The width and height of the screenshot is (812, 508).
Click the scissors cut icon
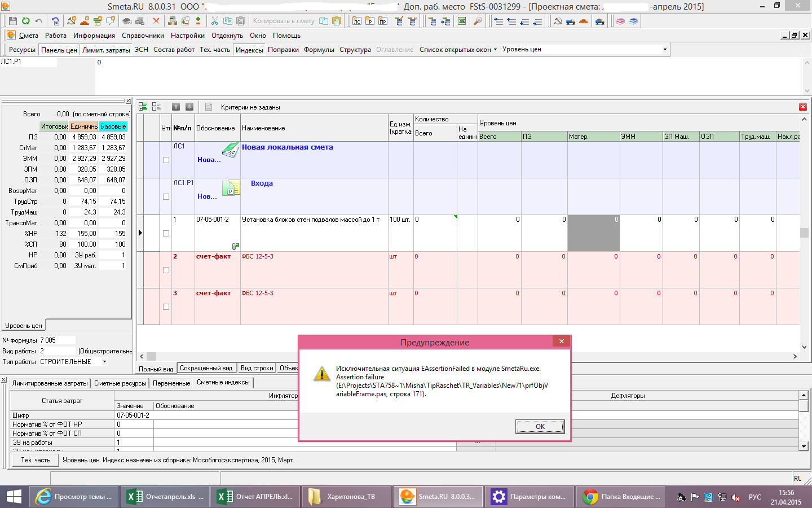(214, 21)
